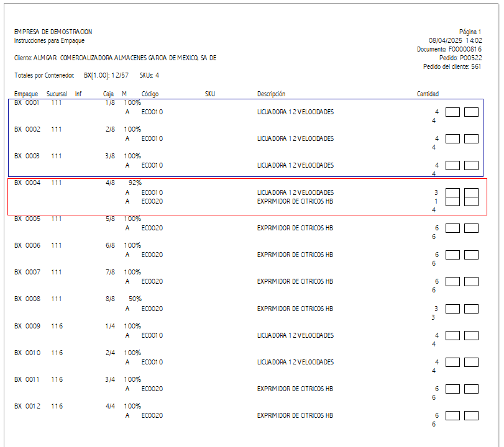504x447 pixels.
Task: Click the title Instrucciones para Empaque
Action: [49, 40]
